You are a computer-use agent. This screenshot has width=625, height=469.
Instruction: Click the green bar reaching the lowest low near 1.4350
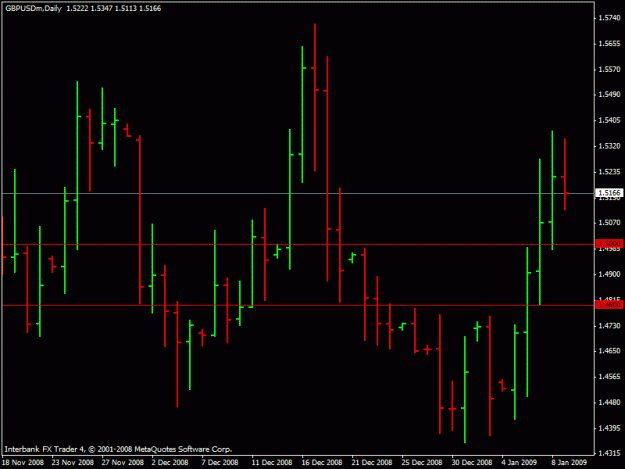tap(465, 389)
